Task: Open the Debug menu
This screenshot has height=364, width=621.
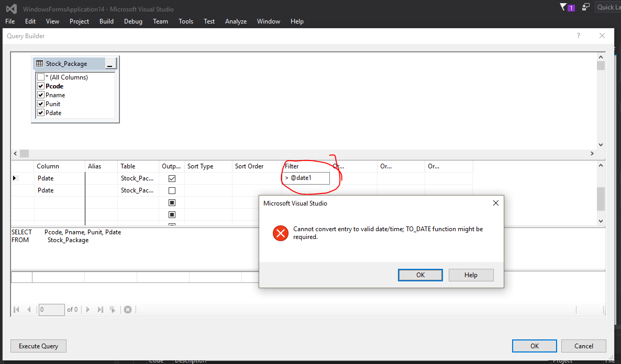Action: coord(133,21)
